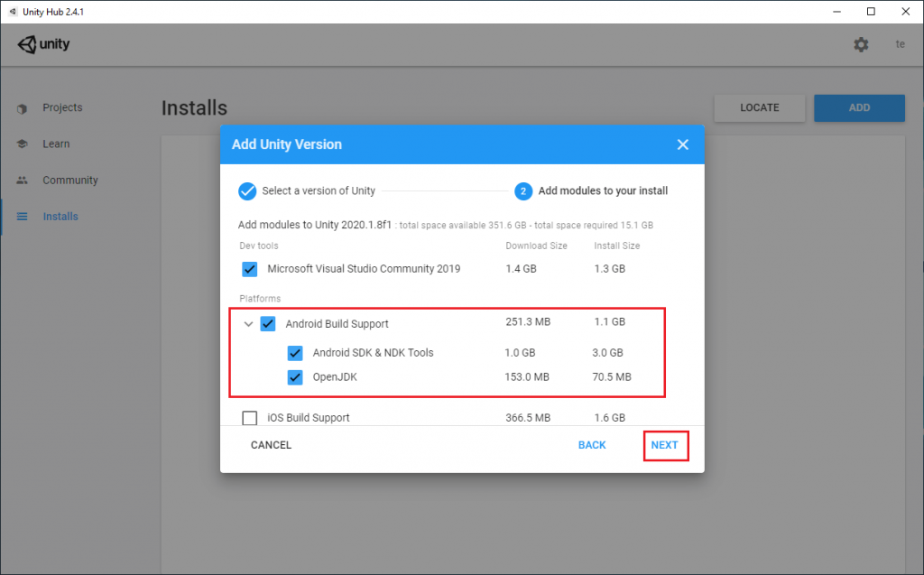
Task: Click the Unity Hub app icon in the title bar
Action: [x=13, y=11]
